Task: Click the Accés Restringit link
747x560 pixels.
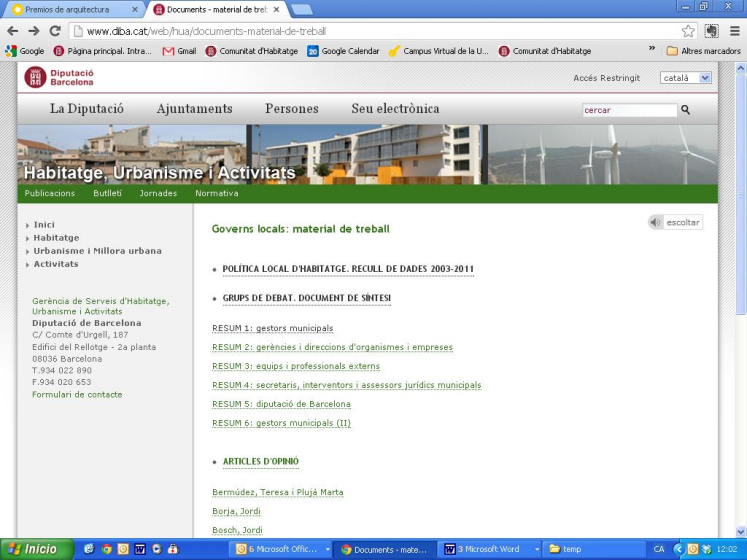Action: [x=606, y=78]
